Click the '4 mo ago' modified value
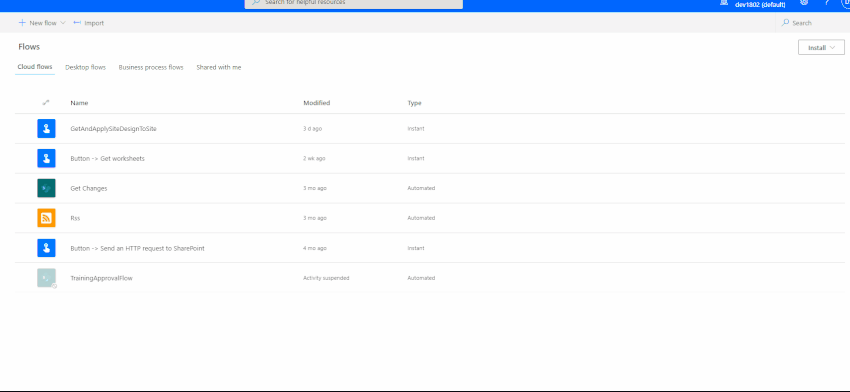 coord(315,248)
